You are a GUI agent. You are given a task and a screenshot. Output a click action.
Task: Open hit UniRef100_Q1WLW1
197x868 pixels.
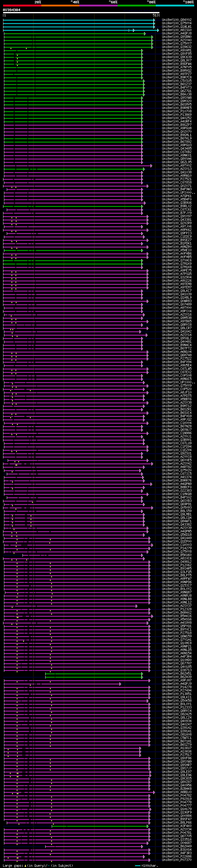tap(177, 26)
